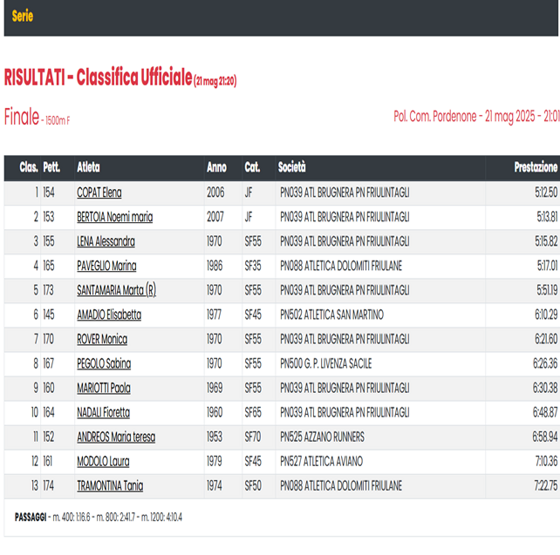Open PAVEGLIO Marina athlete link
The width and height of the screenshot is (560, 555).
point(107,266)
